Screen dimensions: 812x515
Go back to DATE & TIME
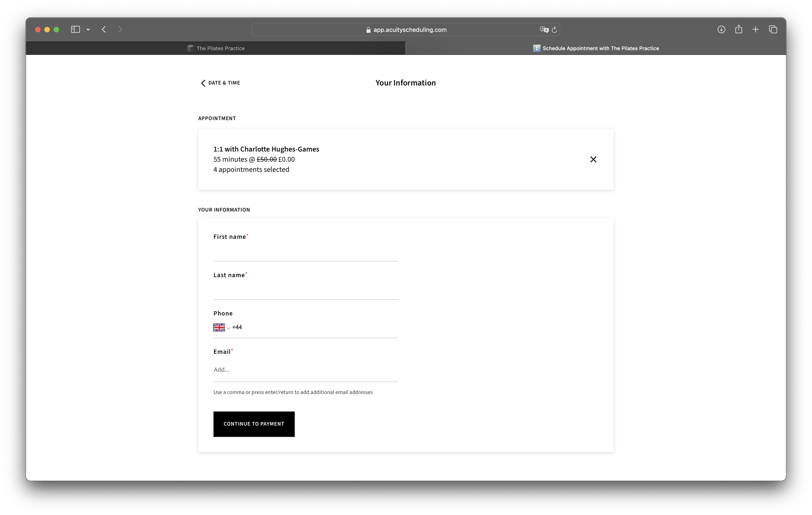pyautogui.click(x=220, y=83)
